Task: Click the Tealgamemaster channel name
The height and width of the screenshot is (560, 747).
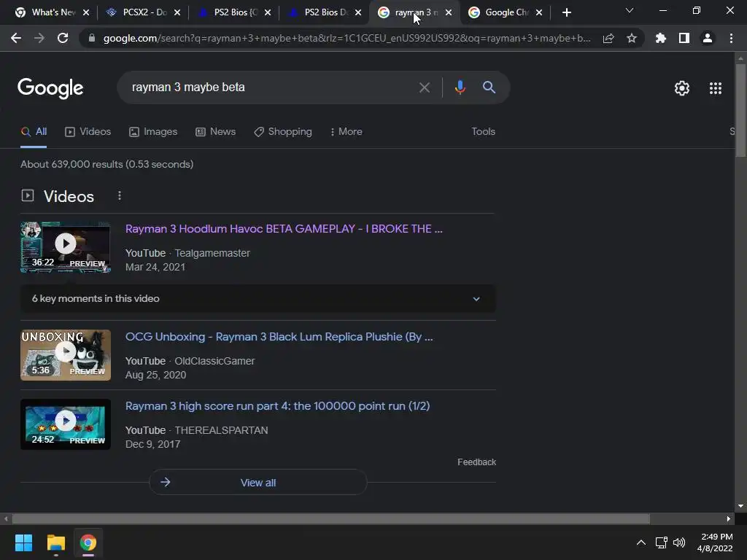Action: pyautogui.click(x=212, y=253)
